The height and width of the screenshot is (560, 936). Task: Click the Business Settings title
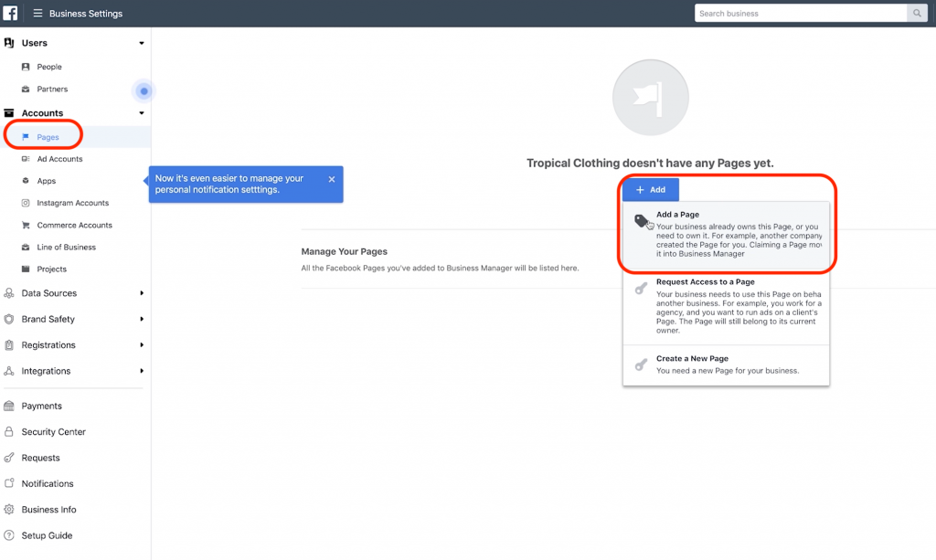point(86,13)
